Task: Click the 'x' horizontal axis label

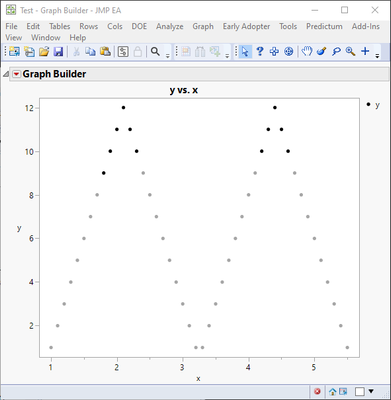Action: point(198,379)
